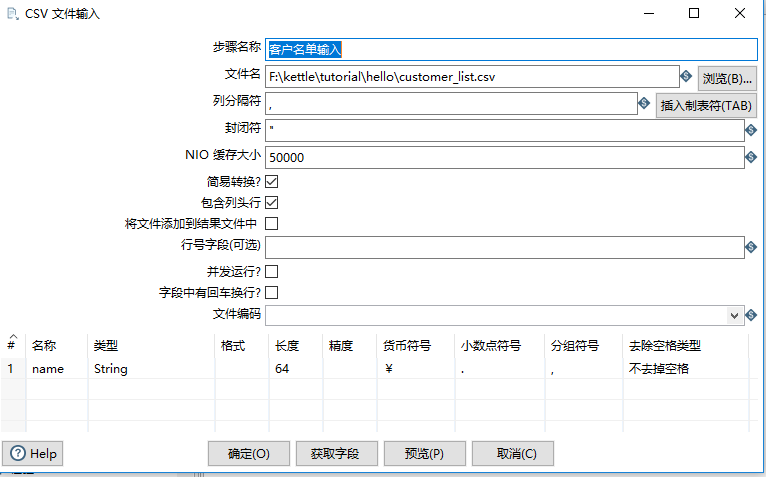Click the 步骤名称 input field

(511, 49)
